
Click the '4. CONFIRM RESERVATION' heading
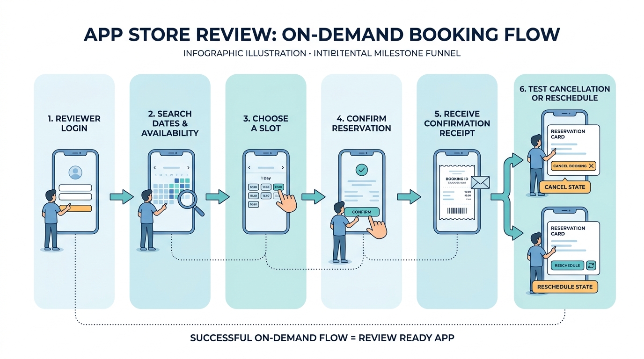tap(361, 123)
